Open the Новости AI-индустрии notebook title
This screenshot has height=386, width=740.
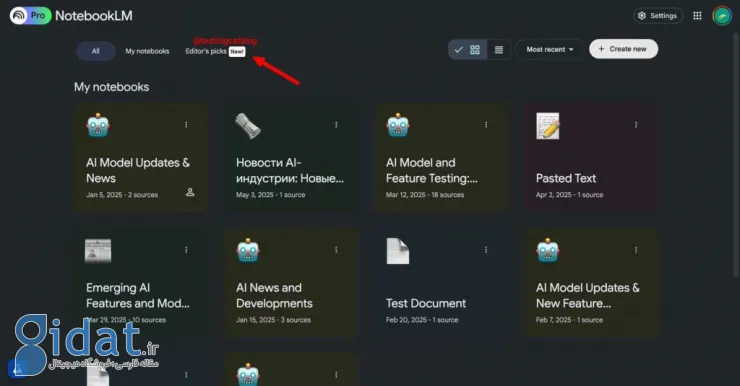pos(290,170)
